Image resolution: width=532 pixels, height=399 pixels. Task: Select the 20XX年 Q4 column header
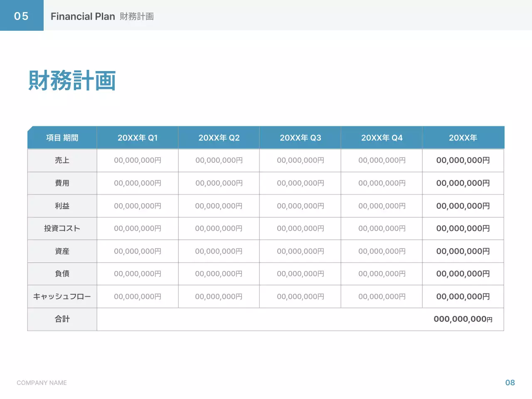(382, 138)
